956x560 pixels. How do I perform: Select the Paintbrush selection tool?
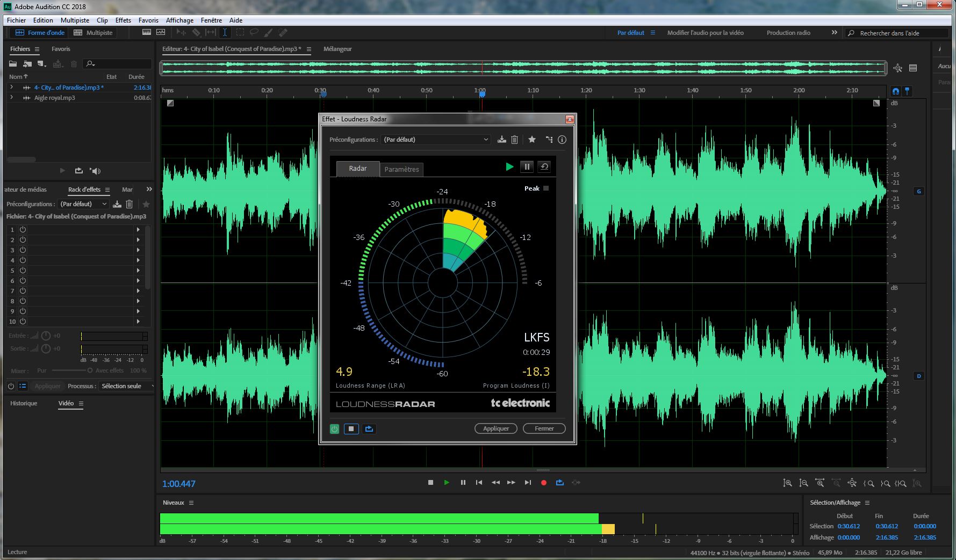click(x=269, y=33)
